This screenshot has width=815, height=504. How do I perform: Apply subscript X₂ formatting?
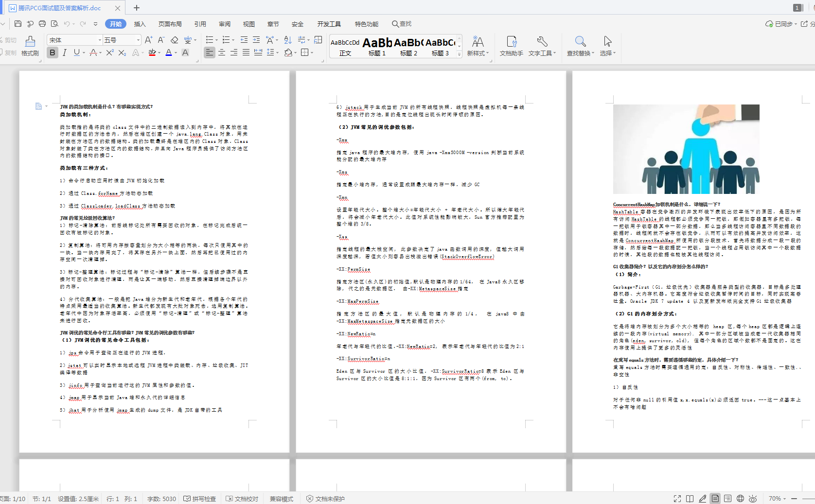pyautogui.click(x=122, y=52)
